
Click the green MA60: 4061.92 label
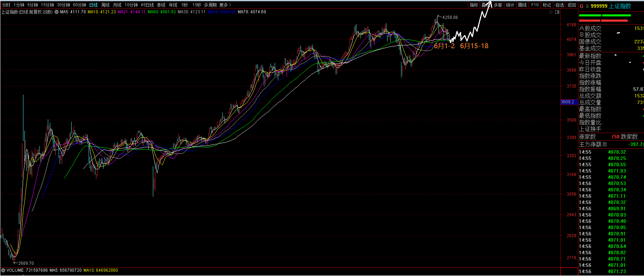[x=162, y=12]
